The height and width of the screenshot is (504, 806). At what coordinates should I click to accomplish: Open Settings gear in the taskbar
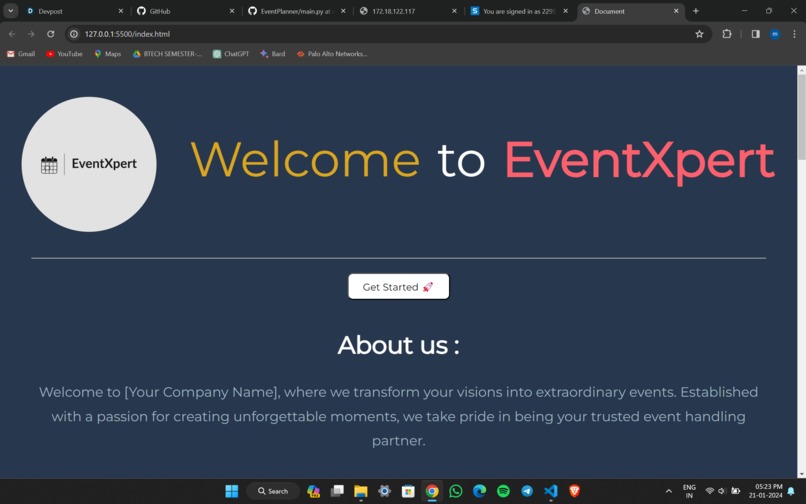384,491
